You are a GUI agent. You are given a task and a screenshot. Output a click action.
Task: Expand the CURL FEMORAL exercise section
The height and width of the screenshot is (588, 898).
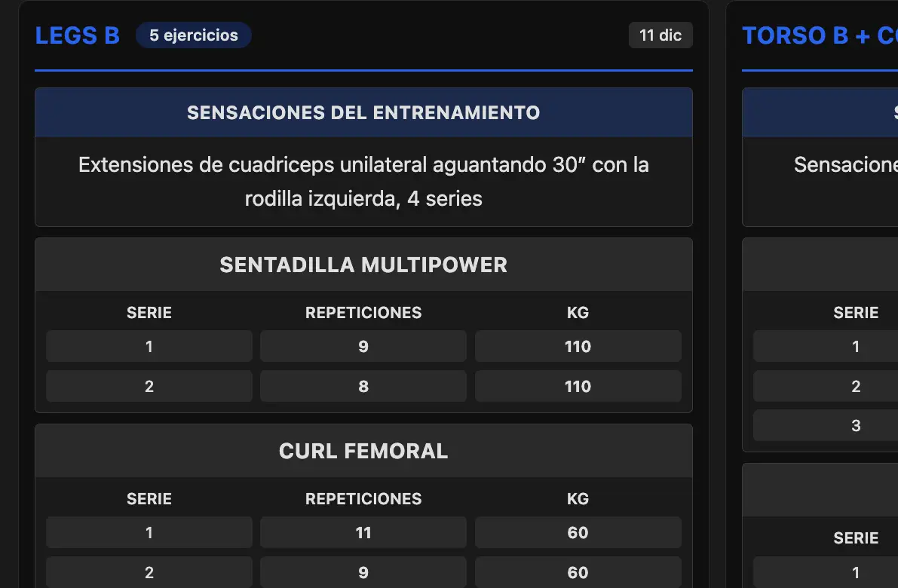click(x=363, y=451)
